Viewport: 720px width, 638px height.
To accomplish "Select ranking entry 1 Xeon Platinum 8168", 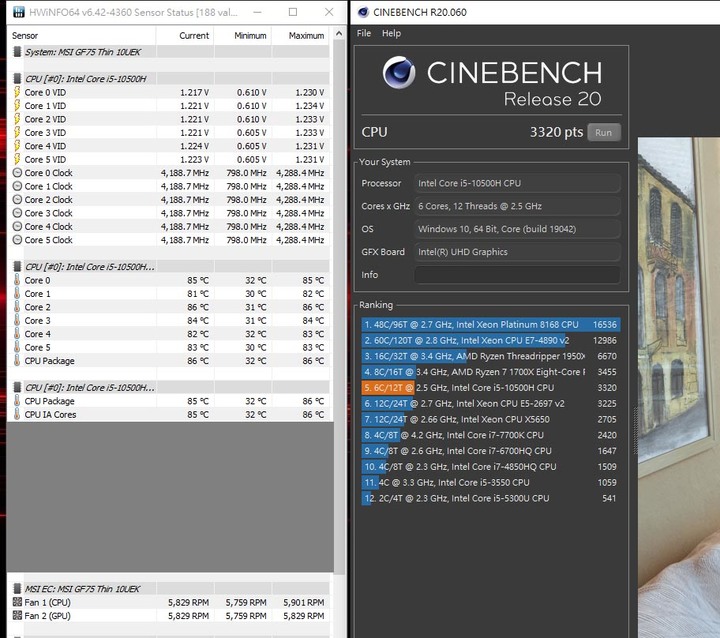I will click(x=490, y=324).
